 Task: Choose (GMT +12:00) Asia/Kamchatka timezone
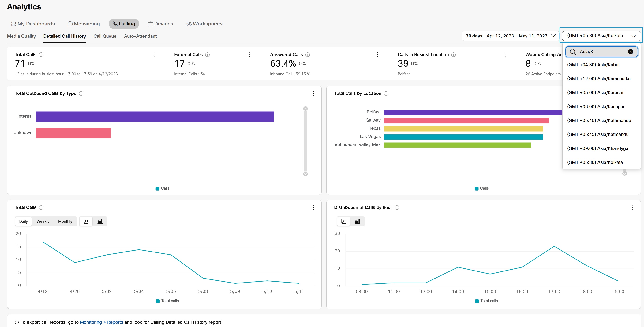coord(601,79)
